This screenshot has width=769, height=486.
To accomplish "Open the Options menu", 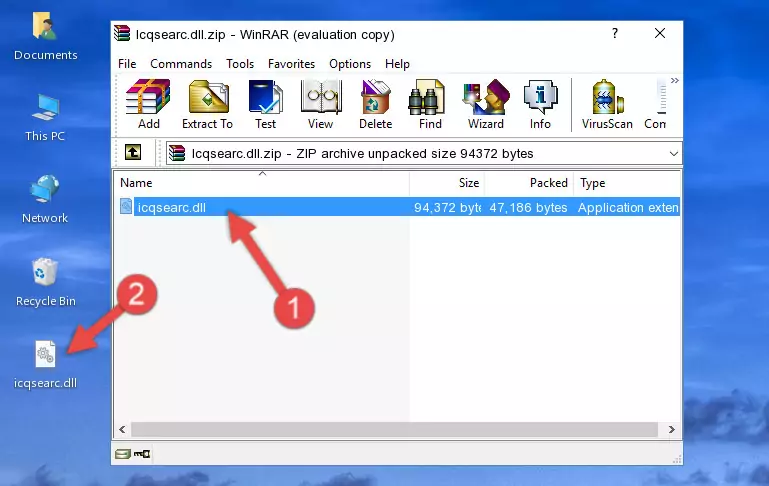I will (x=350, y=64).
